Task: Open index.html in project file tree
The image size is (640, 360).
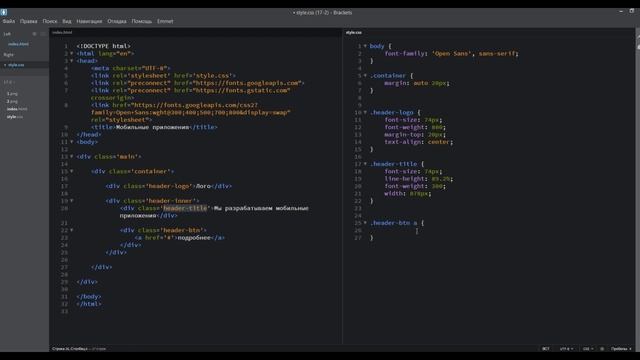Action: (x=17, y=109)
